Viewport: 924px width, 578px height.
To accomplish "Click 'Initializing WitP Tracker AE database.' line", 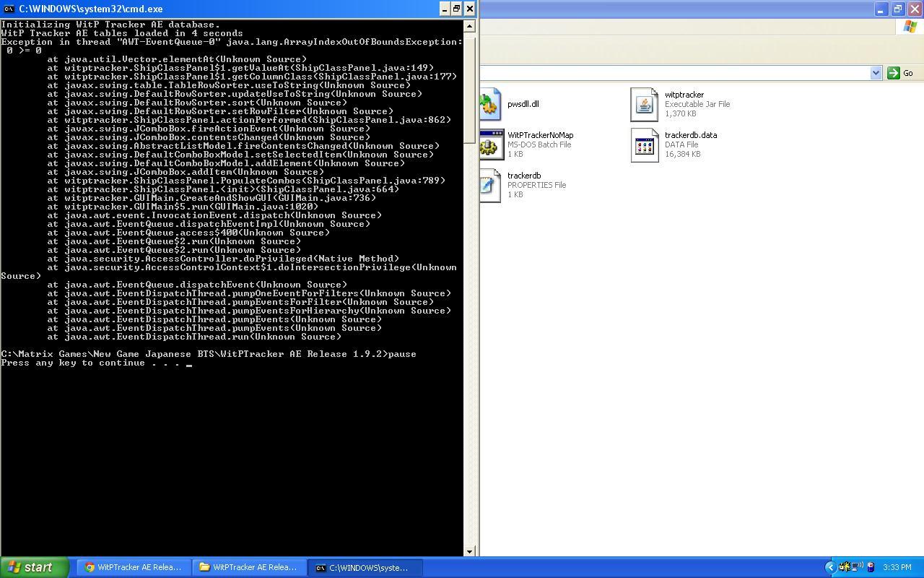I will (110, 25).
